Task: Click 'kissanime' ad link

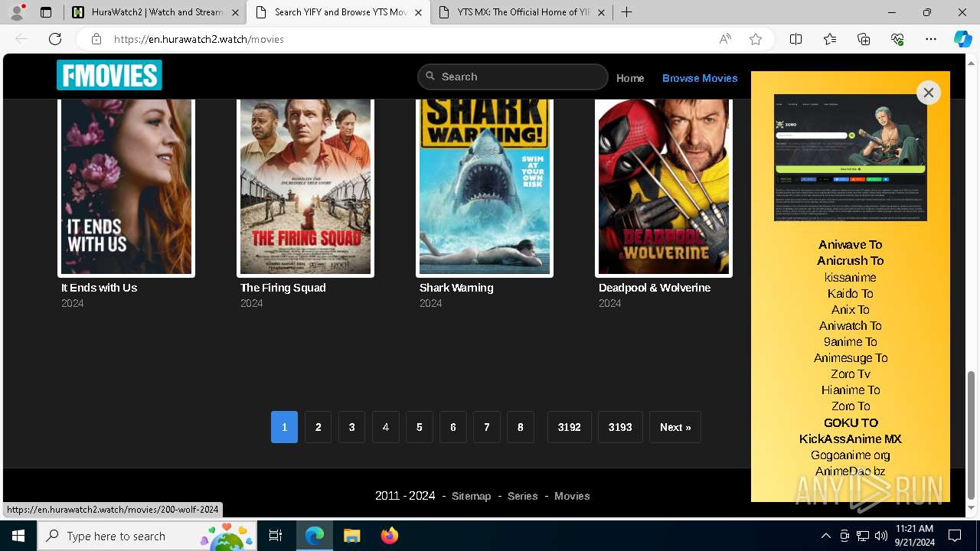Action: (x=851, y=277)
